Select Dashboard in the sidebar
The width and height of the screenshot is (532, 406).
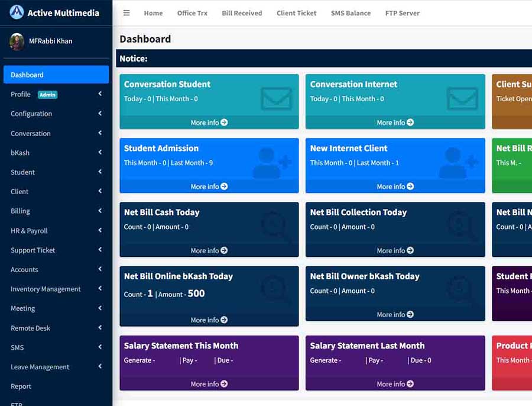click(x=56, y=75)
